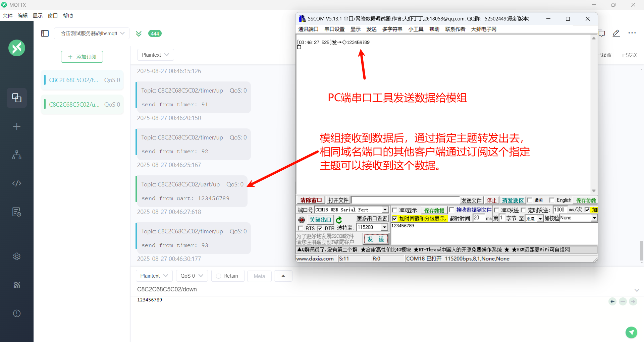Check HEX显示 checkbox in SSCOM
Image resolution: width=644 pixels, height=342 pixels.
point(395,210)
